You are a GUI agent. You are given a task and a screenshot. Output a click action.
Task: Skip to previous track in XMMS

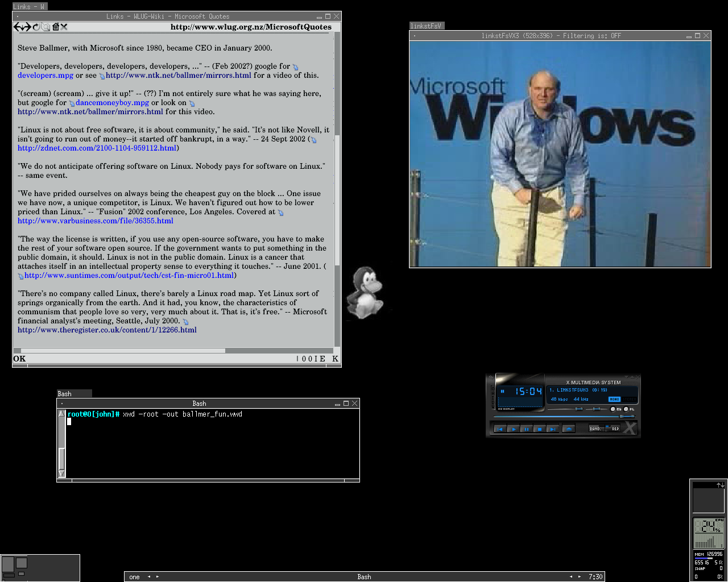click(x=500, y=429)
